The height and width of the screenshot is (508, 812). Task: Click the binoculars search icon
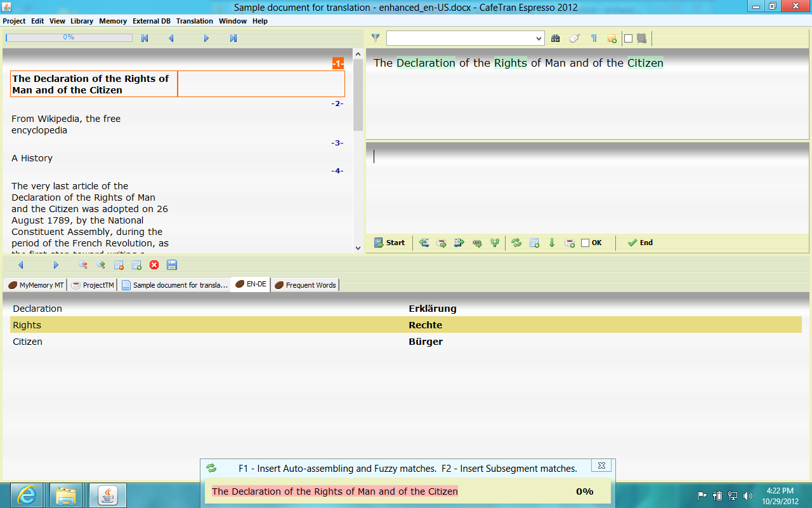[x=556, y=38]
